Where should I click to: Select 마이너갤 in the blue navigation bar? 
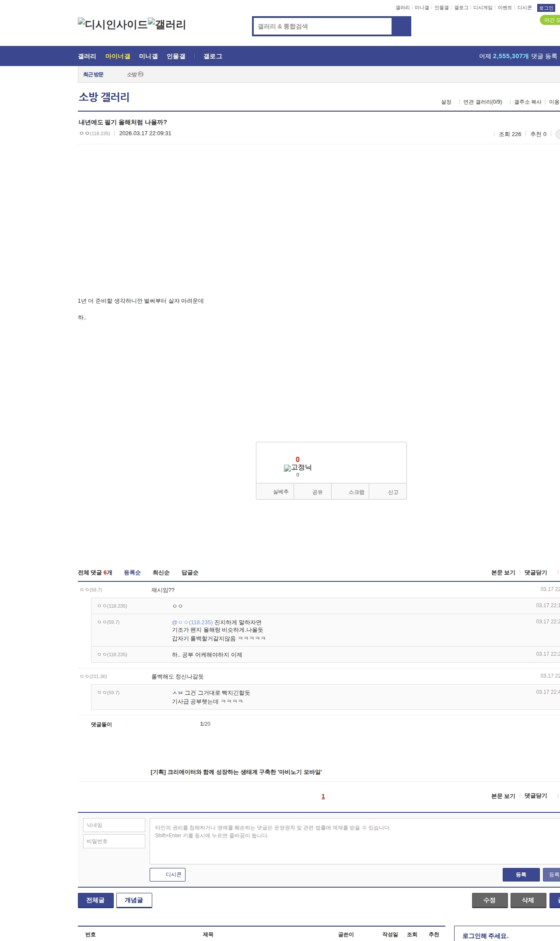[x=118, y=56]
